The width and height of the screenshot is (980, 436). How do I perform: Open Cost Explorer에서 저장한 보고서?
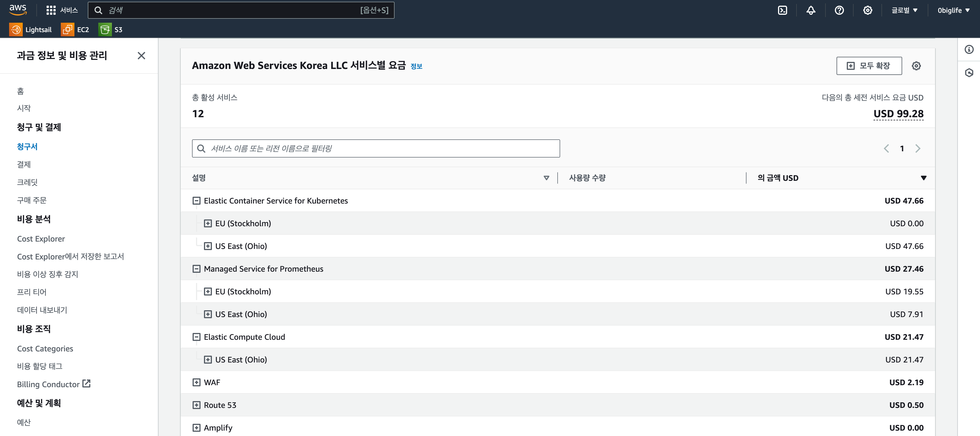pyautogui.click(x=70, y=257)
